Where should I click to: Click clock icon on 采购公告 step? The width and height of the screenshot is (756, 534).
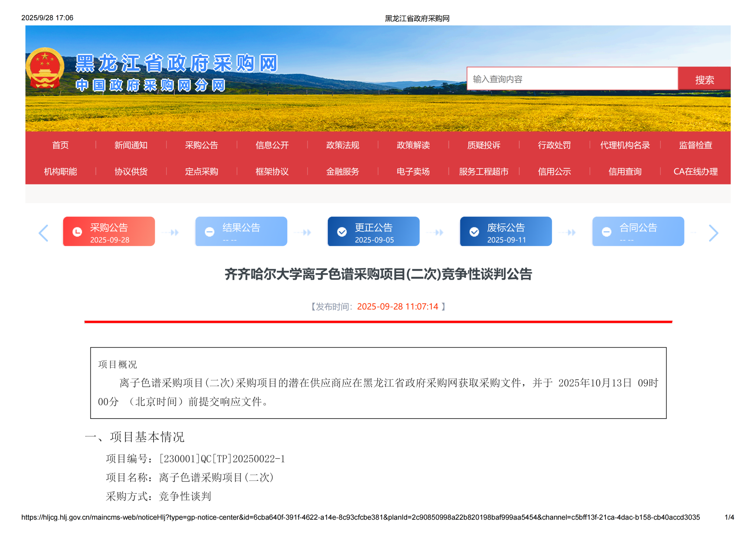click(x=77, y=232)
